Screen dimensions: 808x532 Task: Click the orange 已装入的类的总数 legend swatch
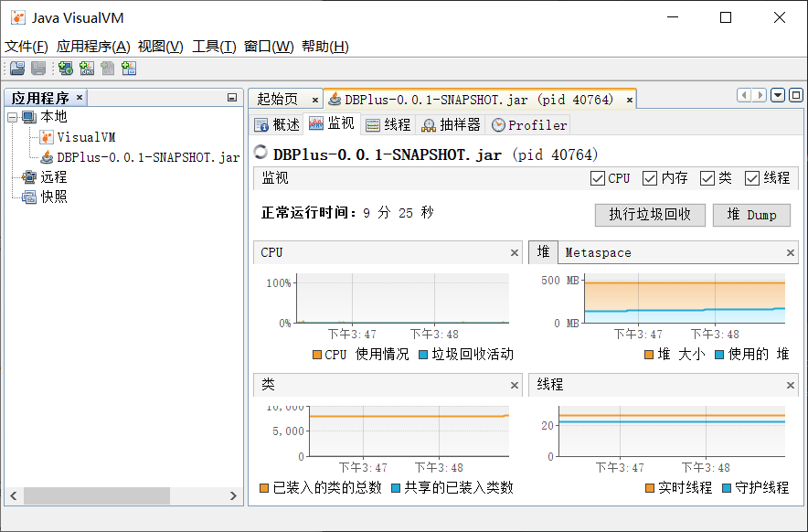(264, 488)
